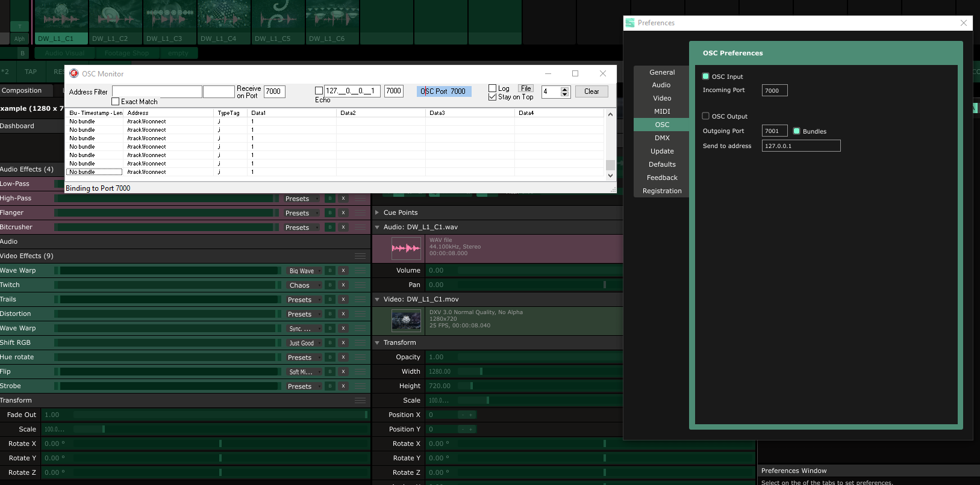Click the B bypass icon on Distortion

[x=330, y=314]
